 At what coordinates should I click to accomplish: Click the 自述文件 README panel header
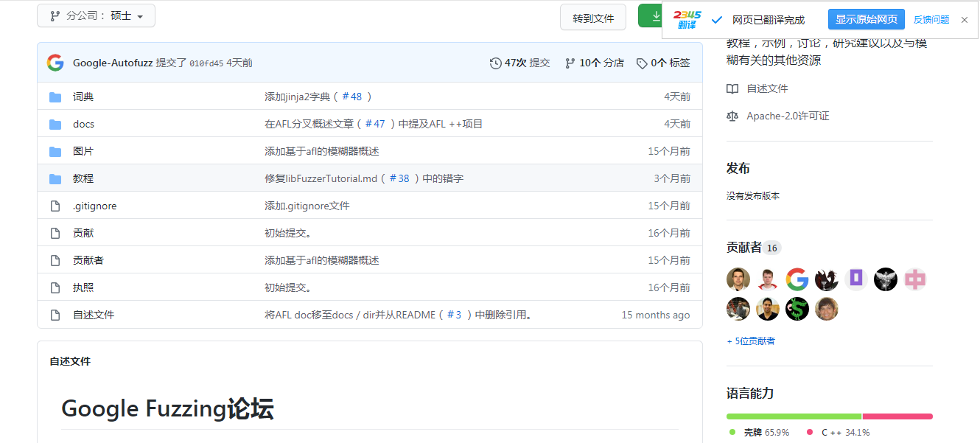70,361
